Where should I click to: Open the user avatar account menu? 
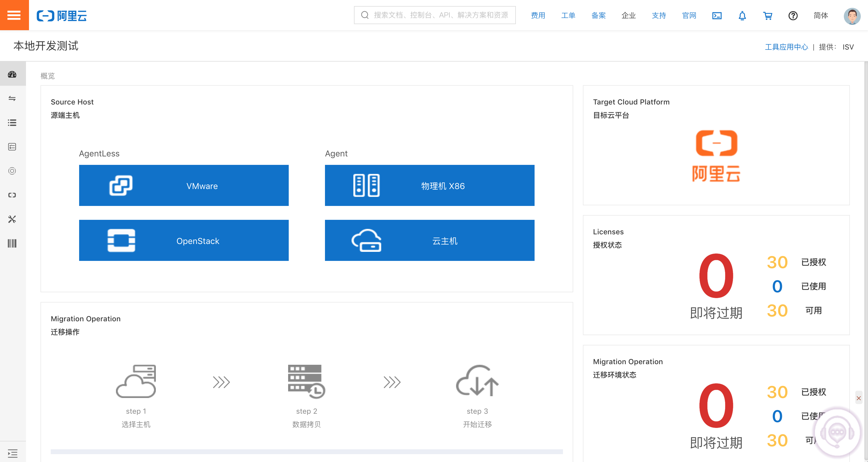point(852,16)
